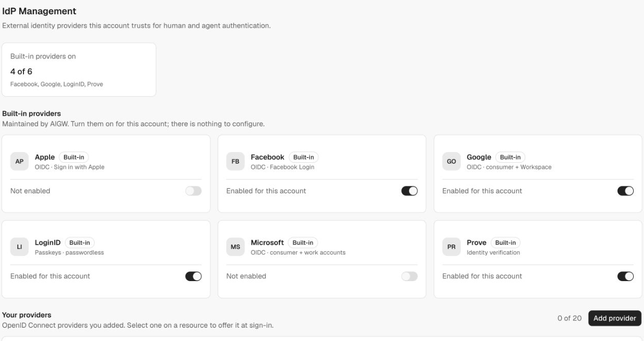Switch off the LoginID provider toggle

(193, 276)
